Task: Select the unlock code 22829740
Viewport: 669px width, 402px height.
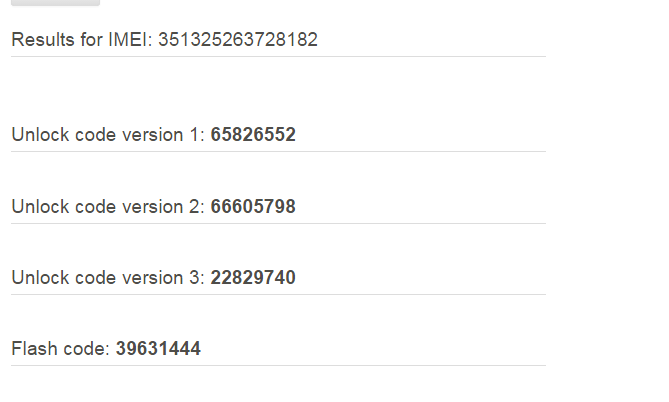Action: pos(253,277)
